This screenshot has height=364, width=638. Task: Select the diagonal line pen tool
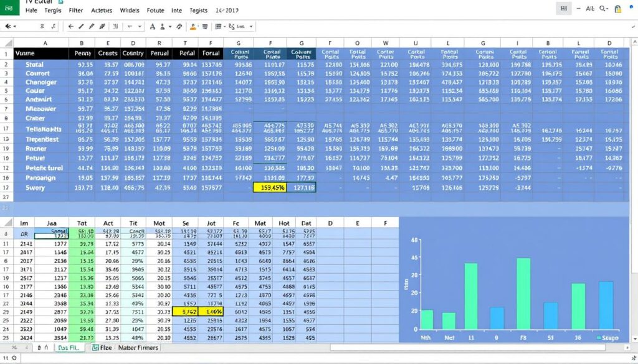(82, 26)
